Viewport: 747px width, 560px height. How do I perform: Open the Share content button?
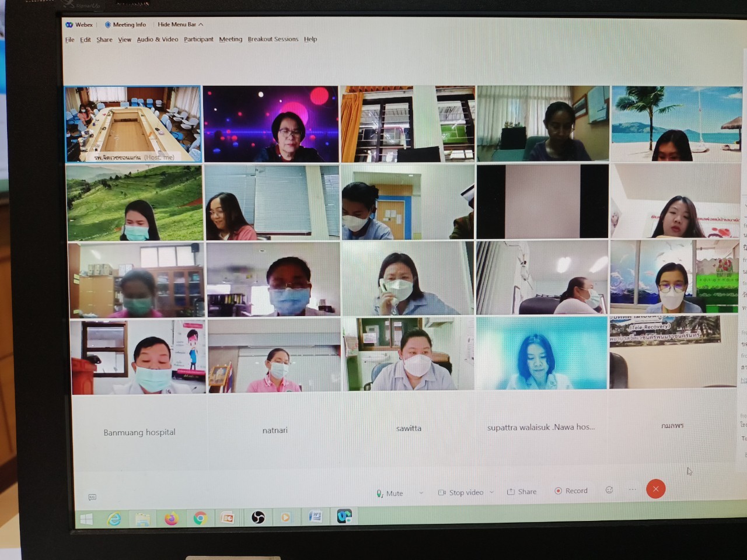(x=521, y=492)
